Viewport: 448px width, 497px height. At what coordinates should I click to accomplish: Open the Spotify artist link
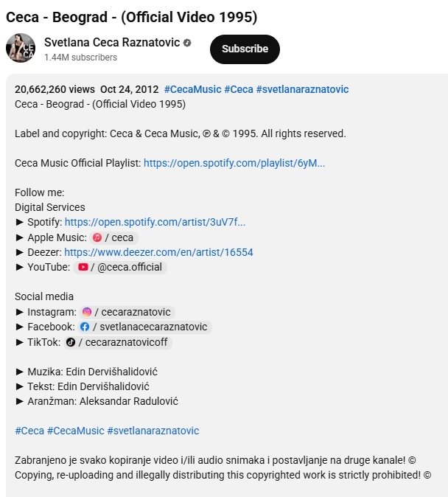155,222
